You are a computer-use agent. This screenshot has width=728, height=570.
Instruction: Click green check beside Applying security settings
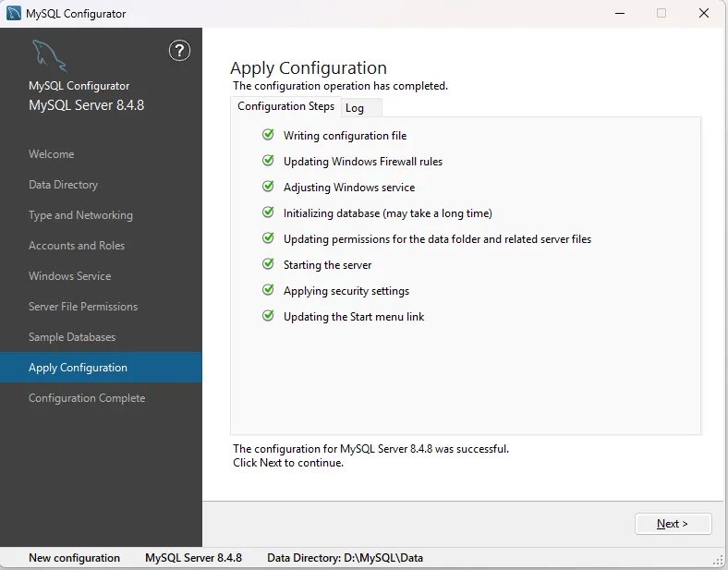[x=268, y=290]
